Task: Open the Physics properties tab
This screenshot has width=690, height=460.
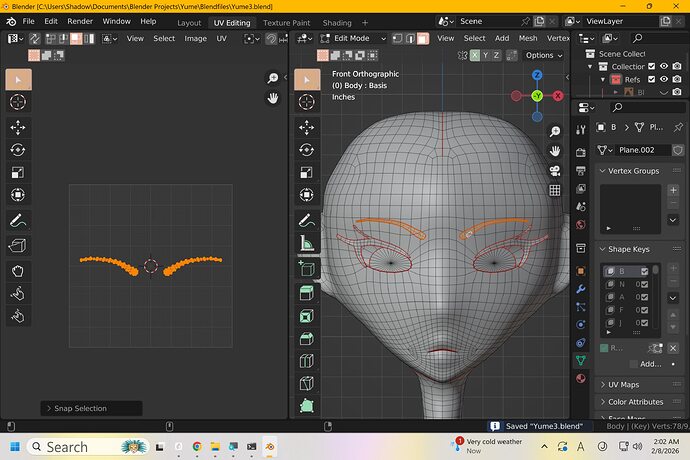Action: tap(581, 325)
